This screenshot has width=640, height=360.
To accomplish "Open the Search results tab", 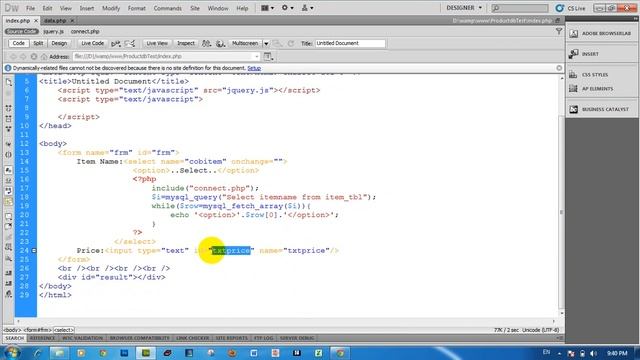I will point(15,338).
